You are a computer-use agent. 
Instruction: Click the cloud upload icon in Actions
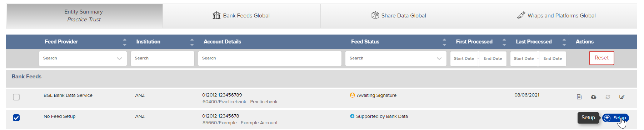[x=594, y=97]
